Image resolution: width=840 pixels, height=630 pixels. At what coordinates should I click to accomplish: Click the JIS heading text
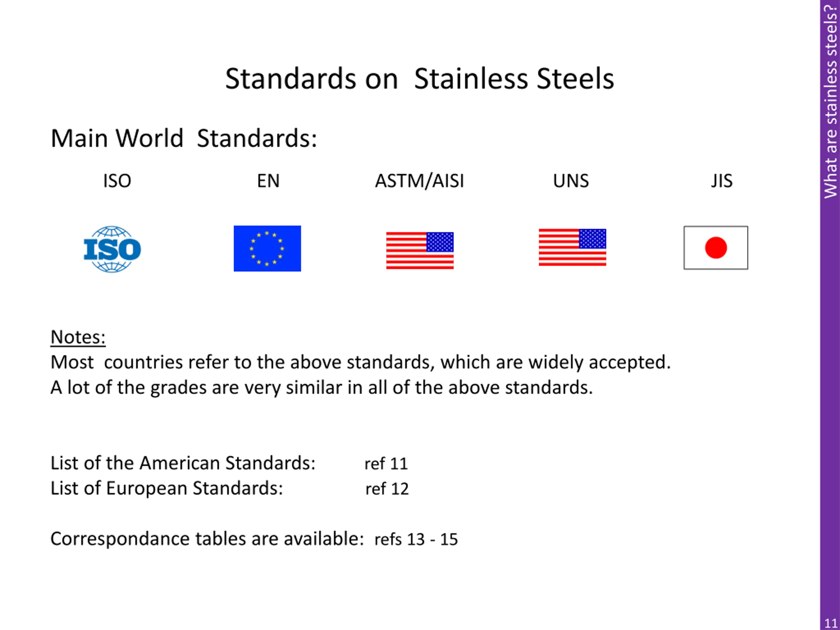click(x=722, y=181)
